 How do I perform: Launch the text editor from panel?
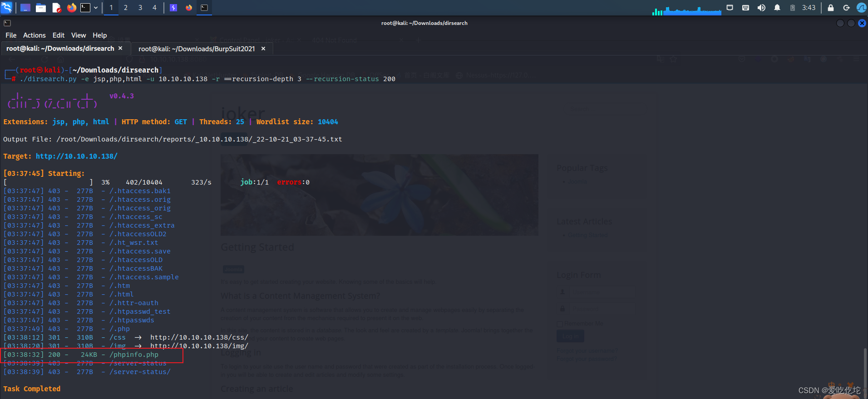(x=56, y=8)
